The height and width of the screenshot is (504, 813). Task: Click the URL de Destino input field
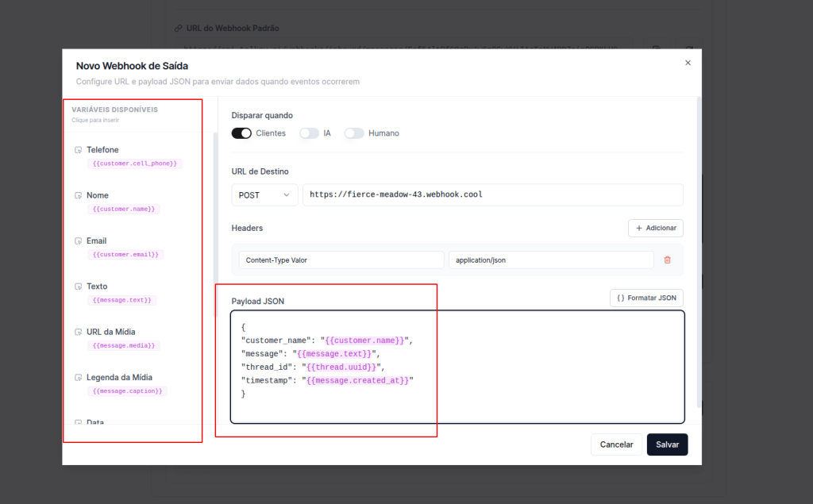pos(492,195)
